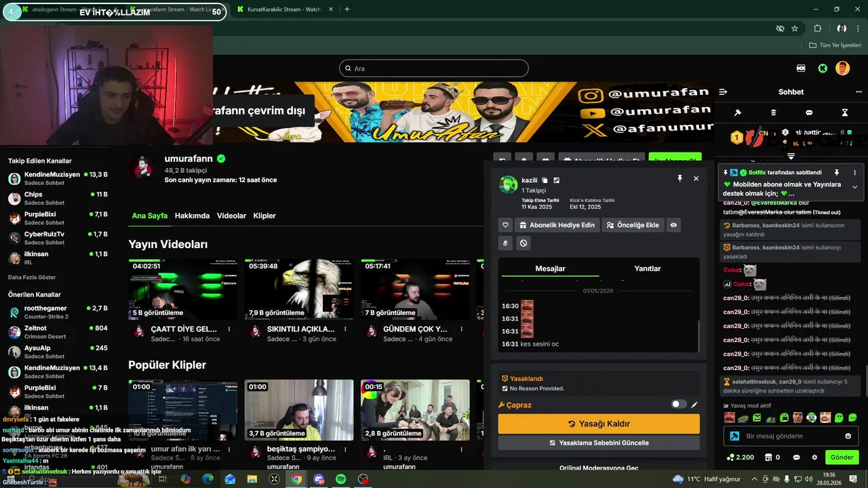Click the copy username icon next to kazili
The height and width of the screenshot is (488, 868).
(x=545, y=180)
